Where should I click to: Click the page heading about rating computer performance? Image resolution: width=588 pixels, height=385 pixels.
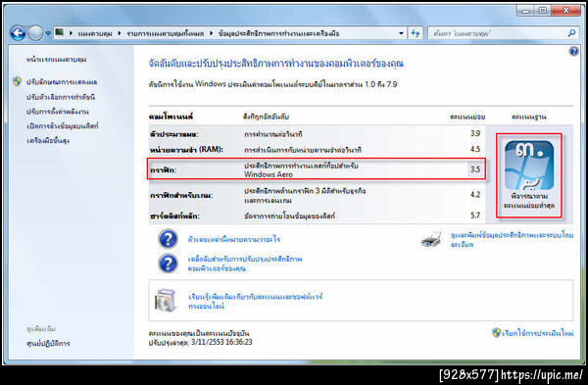pyautogui.click(x=276, y=64)
